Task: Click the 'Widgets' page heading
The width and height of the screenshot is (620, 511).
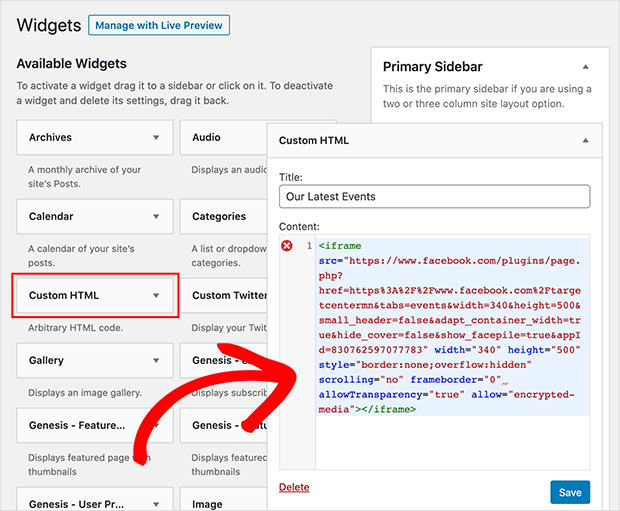Action: [49, 25]
